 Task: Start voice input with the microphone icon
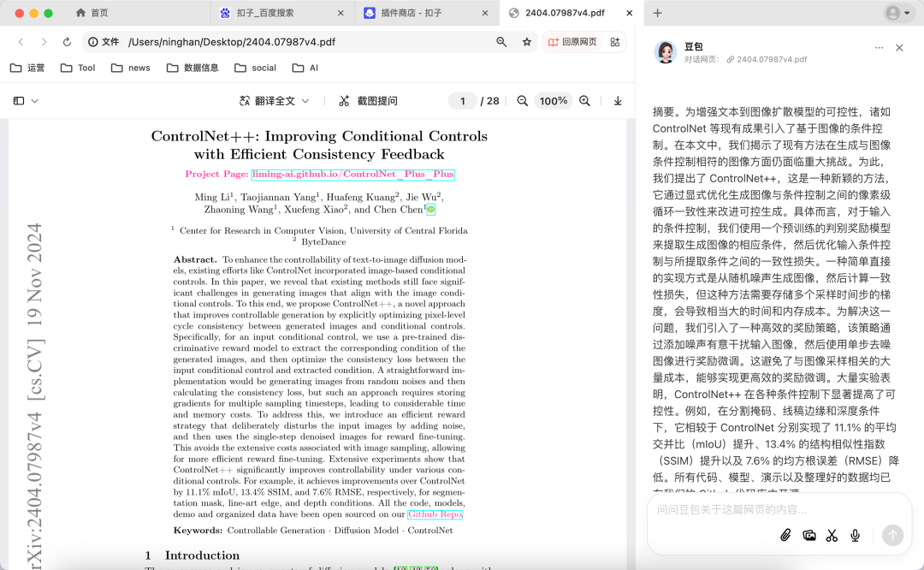pyautogui.click(x=854, y=535)
